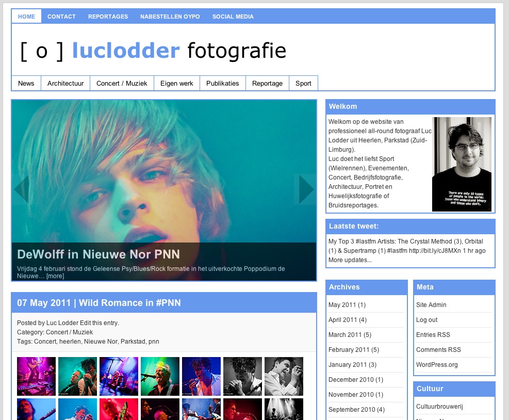Click Log out in the Meta box
The width and height of the screenshot is (509, 420).
point(426,320)
